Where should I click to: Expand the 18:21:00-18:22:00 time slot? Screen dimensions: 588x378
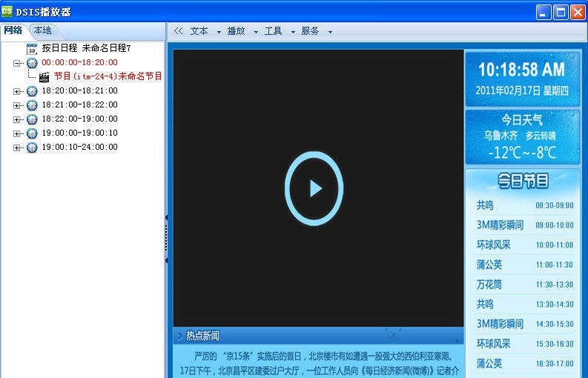(x=16, y=106)
